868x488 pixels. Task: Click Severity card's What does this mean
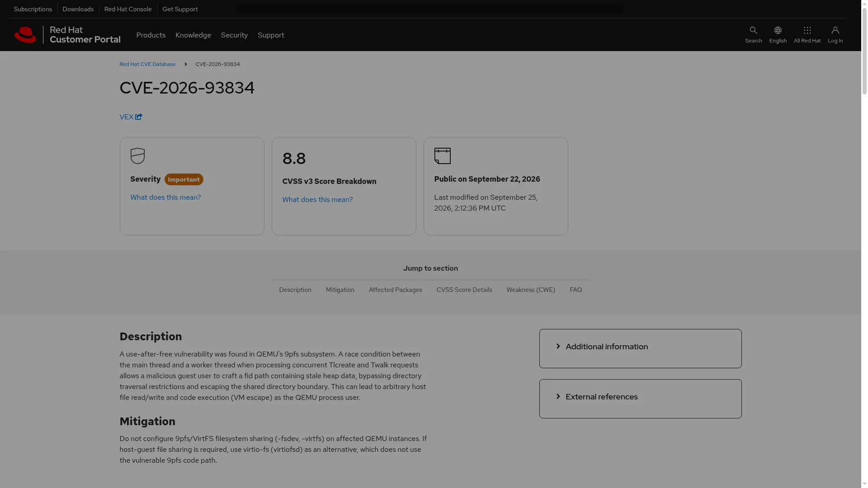(x=165, y=197)
